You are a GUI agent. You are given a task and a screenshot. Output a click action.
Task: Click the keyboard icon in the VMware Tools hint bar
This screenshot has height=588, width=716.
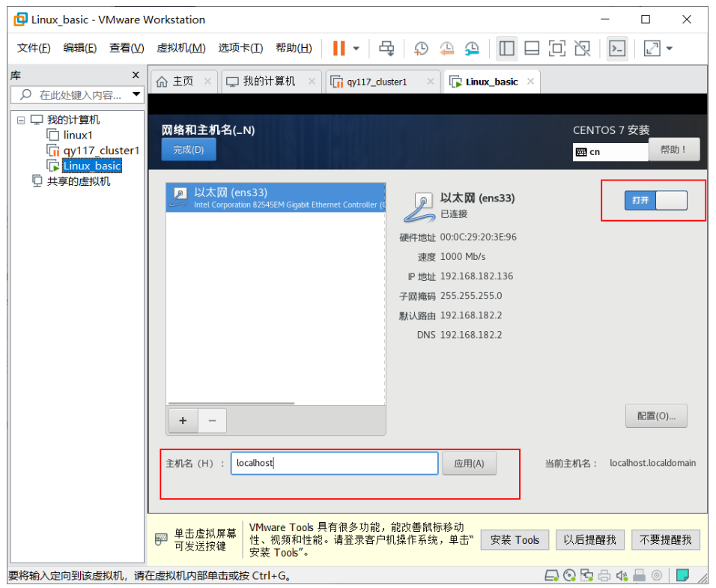click(x=161, y=539)
